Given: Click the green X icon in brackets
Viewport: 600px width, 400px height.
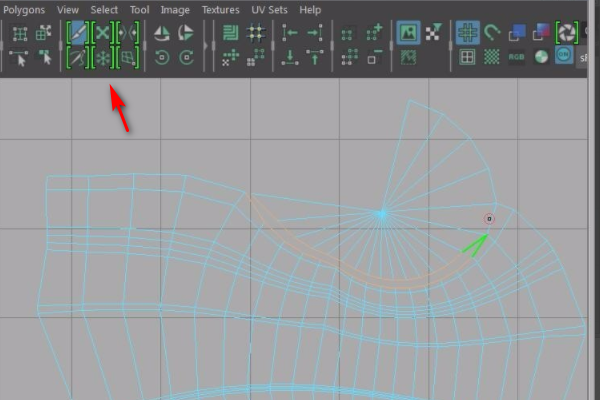Looking at the screenshot, I should click(x=103, y=33).
